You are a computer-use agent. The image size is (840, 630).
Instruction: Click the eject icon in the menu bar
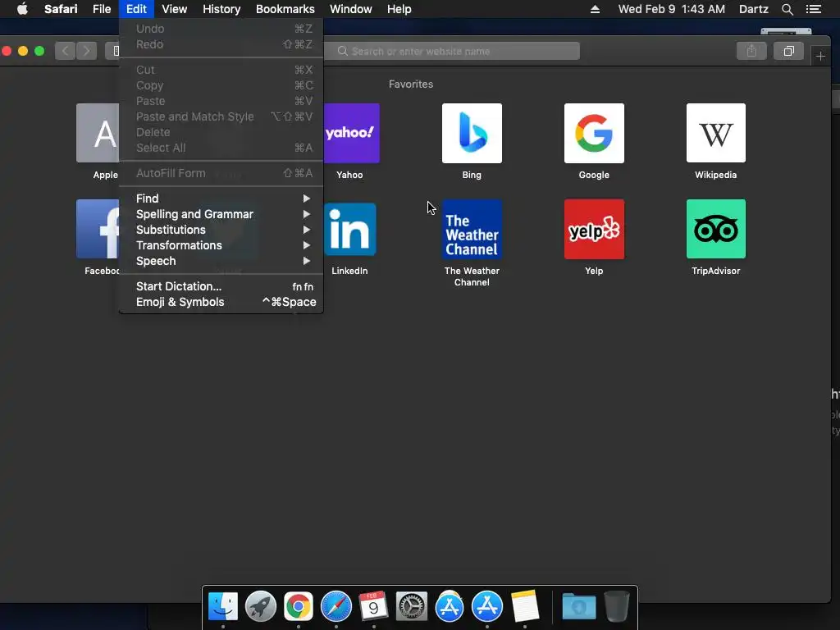tap(595, 9)
